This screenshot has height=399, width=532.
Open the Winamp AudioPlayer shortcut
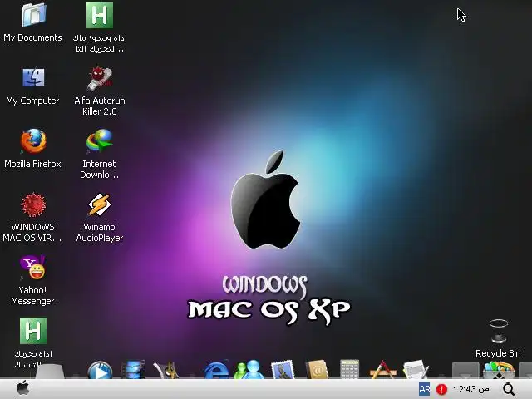(100, 204)
